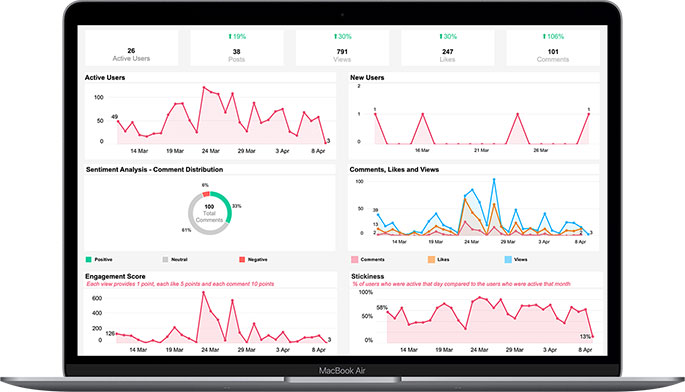Toggle the Positive legend color square
Image resolution: width=685 pixels, height=392 pixels.
(x=89, y=260)
